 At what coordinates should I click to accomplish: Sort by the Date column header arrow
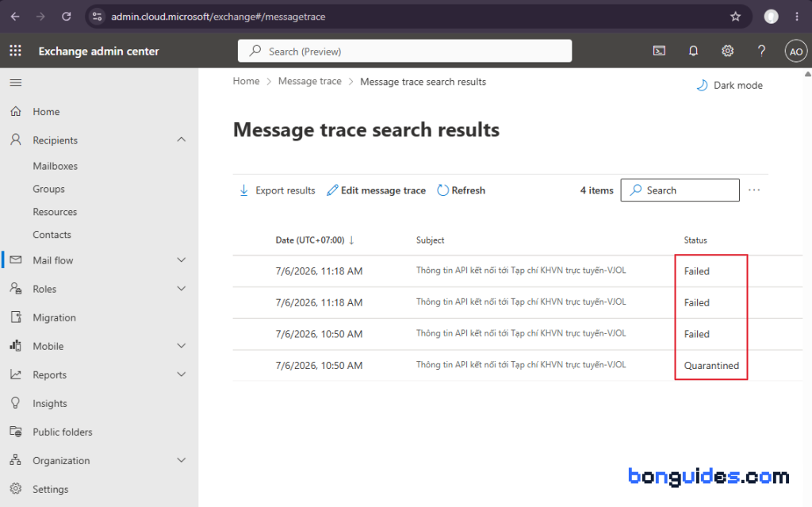[351, 240]
